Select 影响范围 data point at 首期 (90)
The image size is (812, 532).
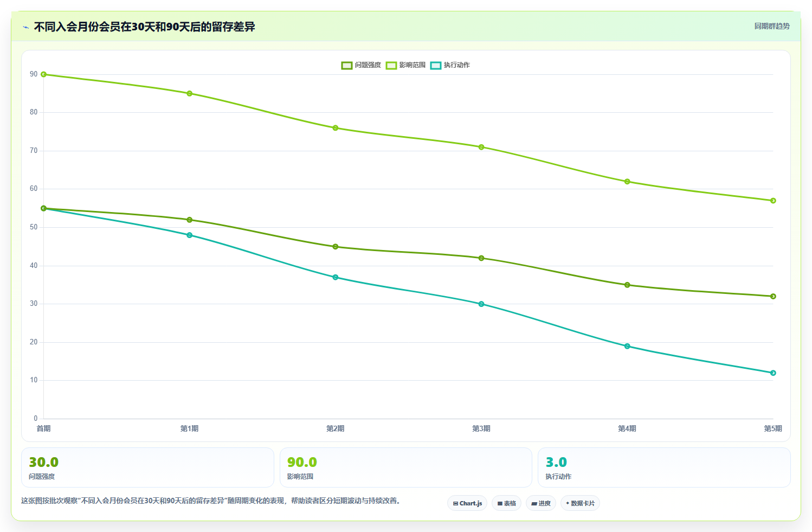point(43,74)
